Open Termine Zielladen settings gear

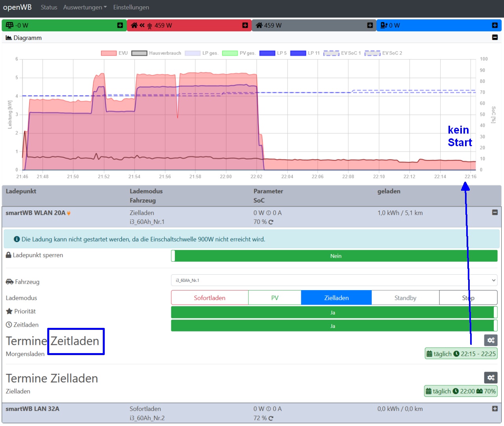[x=491, y=378]
